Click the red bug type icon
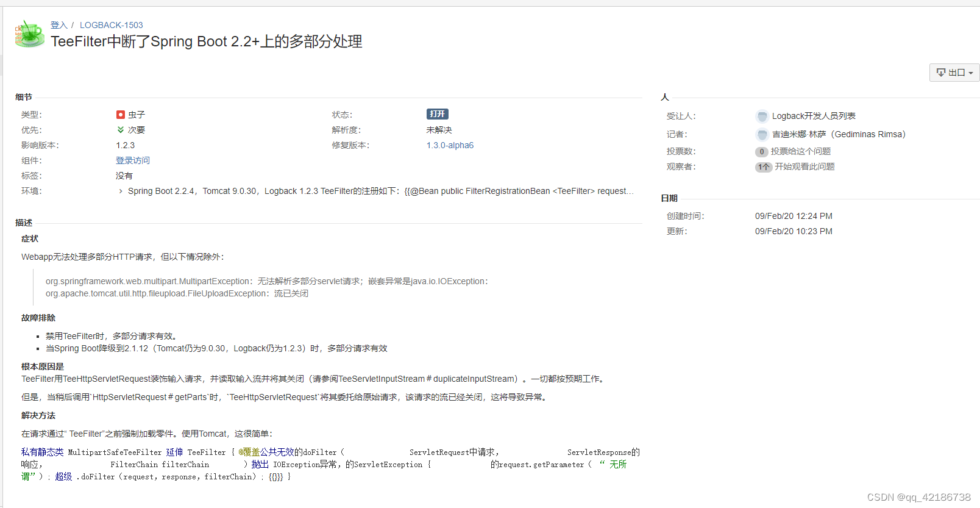 coord(121,115)
